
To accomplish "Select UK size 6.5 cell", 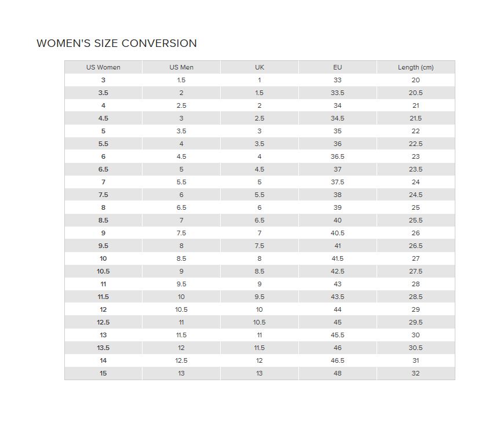I will click(x=260, y=220).
